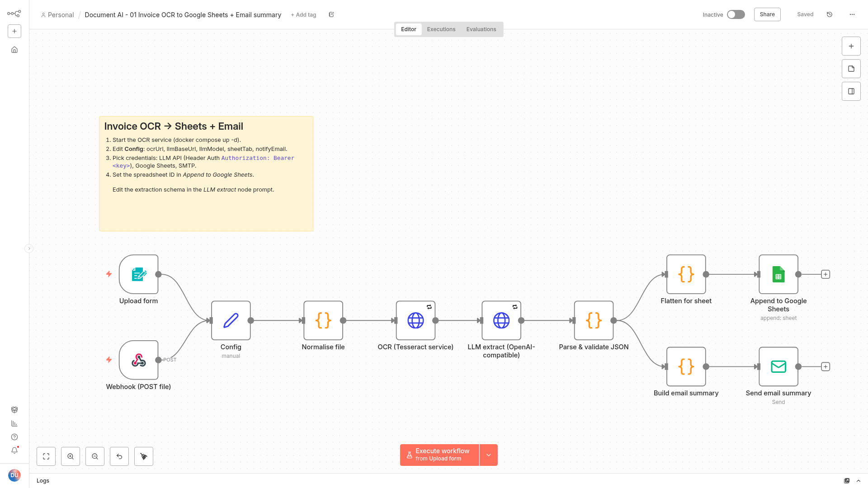868x488 pixels.
Task: Zoom out on the canvas
Action: pos(95,456)
